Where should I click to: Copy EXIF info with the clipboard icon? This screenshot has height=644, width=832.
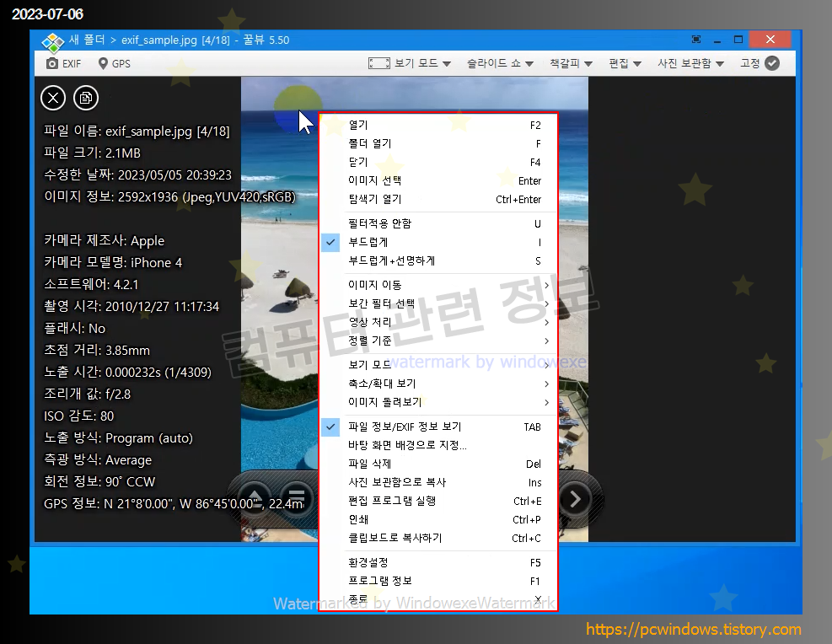point(86,98)
